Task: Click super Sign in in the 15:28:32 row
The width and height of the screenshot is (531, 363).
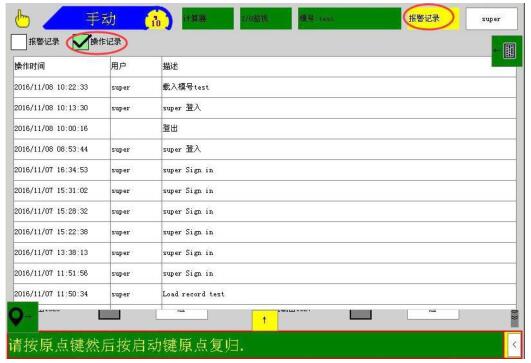Action: [339, 211]
